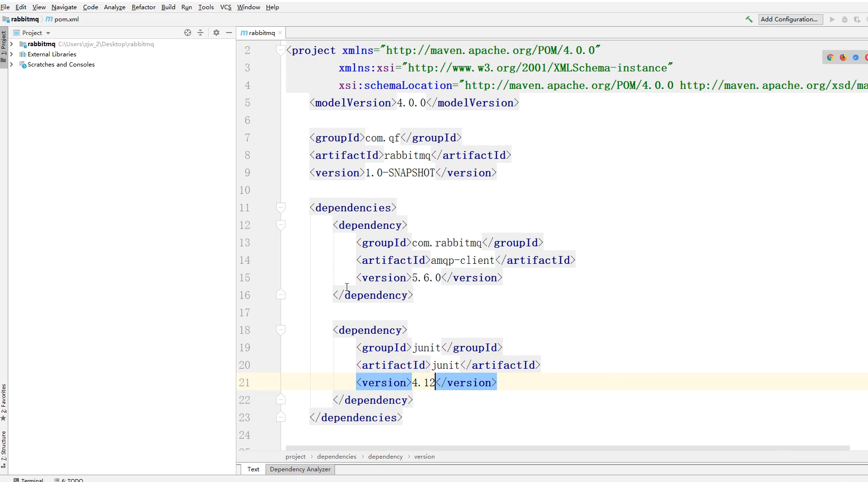Image resolution: width=868 pixels, height=482 pixels.
Task: Toggle the 2: Favorites tool window
Action: 4,401
